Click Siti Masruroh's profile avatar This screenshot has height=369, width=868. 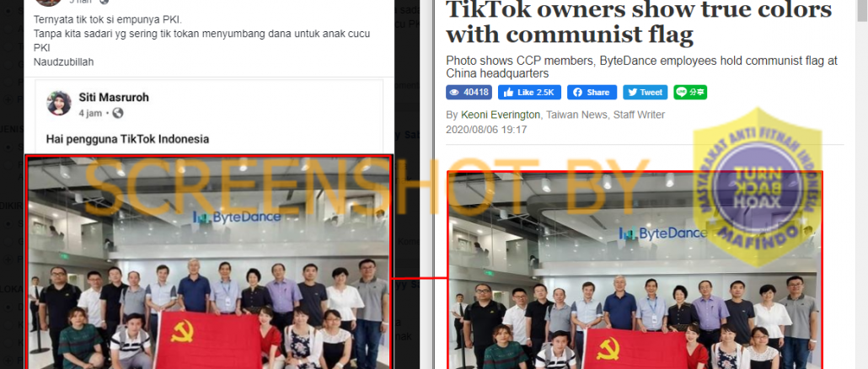tap(59, 104)
